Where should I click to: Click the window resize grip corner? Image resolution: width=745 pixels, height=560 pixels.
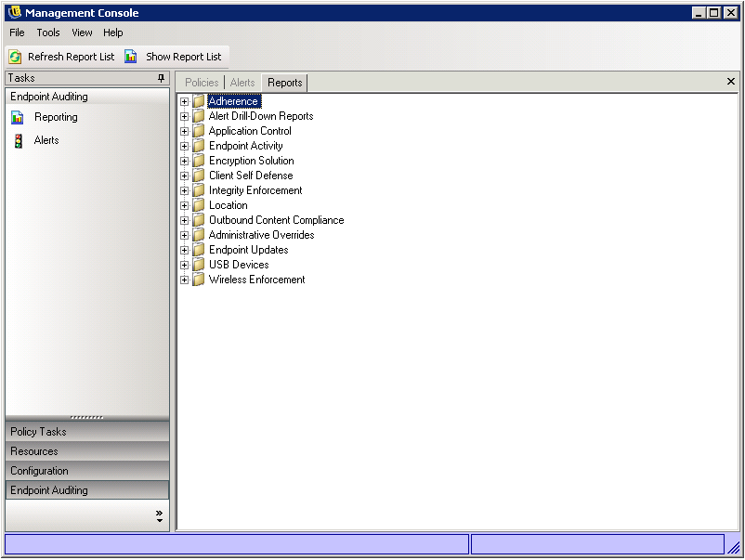(734, 547)
